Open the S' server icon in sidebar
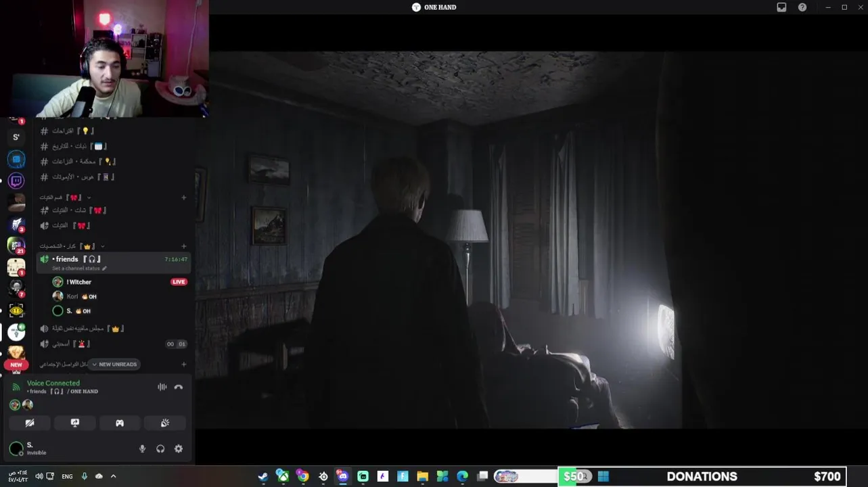 [16, 137]
